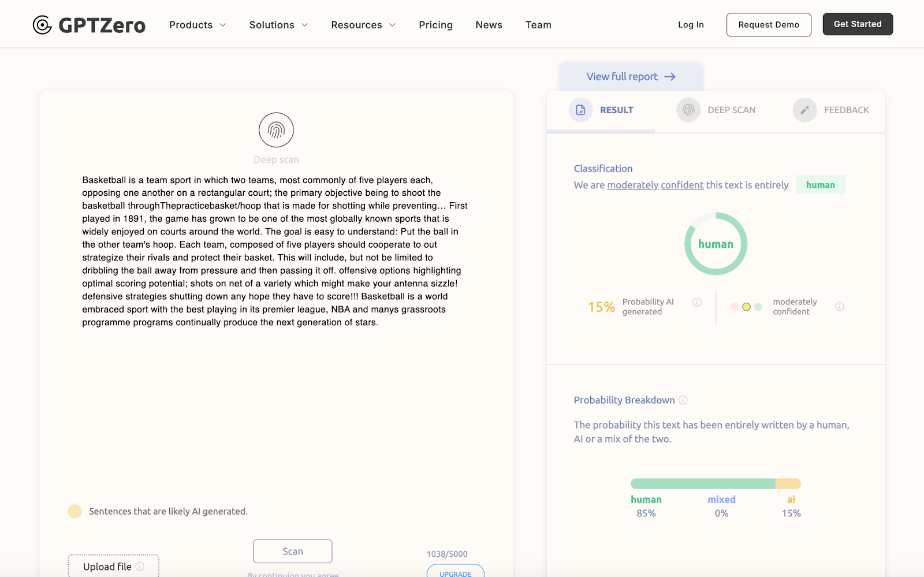Click the 'mixed 0%' breakdown label
The height and width of the screenshot is (577, 924).
(721, 506)
